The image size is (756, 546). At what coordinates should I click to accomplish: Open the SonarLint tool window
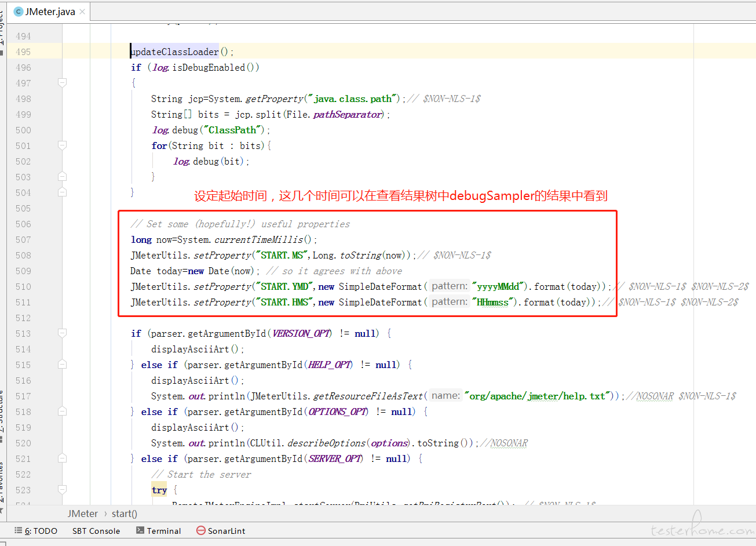pos(221,531)
